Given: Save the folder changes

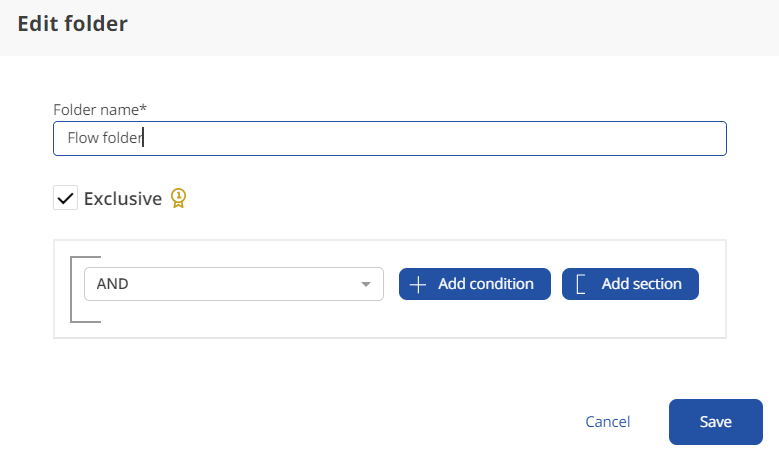Looking at the screenshot, I should (715, 422).
